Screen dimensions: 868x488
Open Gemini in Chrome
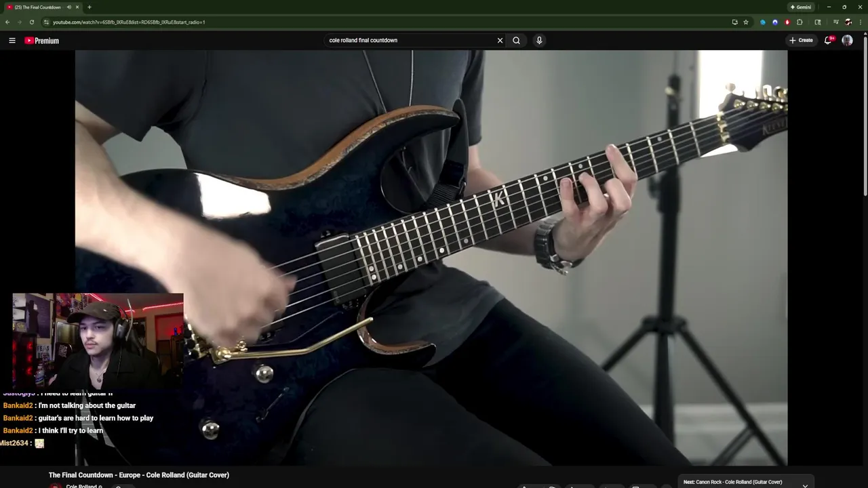(801, 7)
